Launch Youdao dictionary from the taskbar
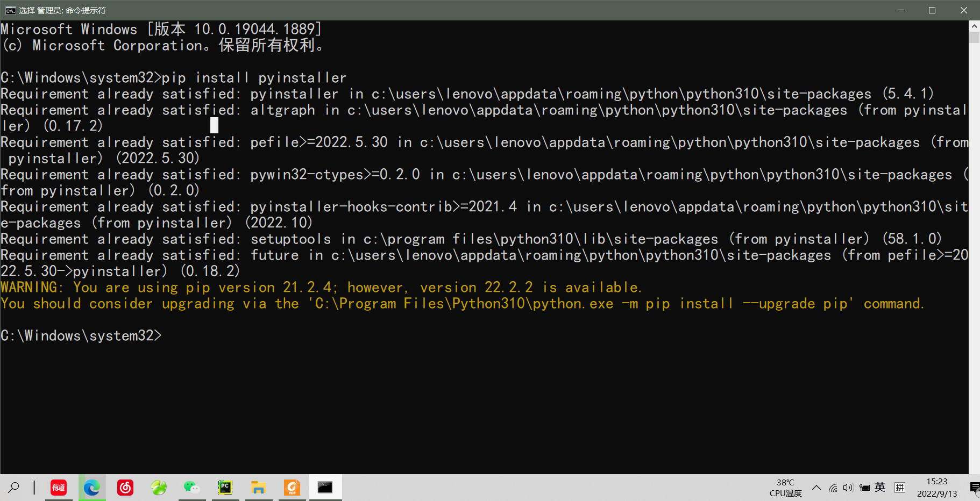This screenshot has height=501, width=980. [x=59, y=488]
